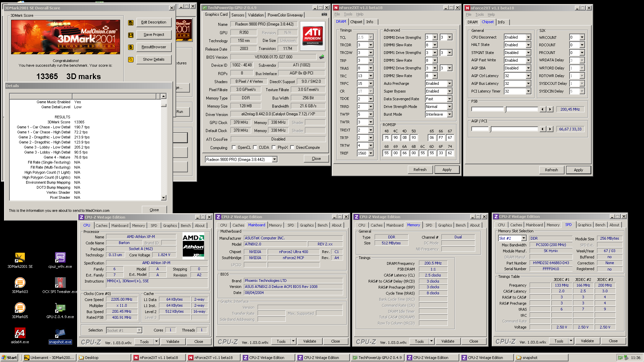
Task: Click the FSB frequency slider thumb
Action: [x=505, y=109]
